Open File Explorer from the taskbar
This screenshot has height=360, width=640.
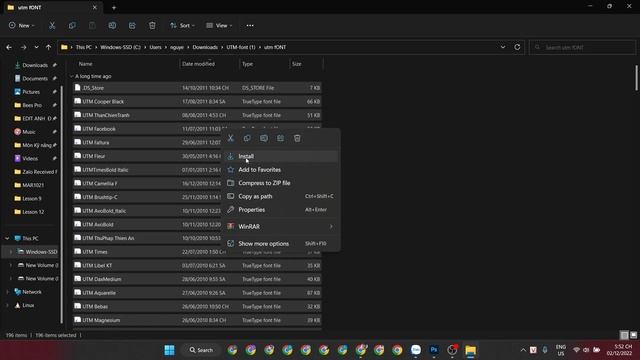point(471,350)
